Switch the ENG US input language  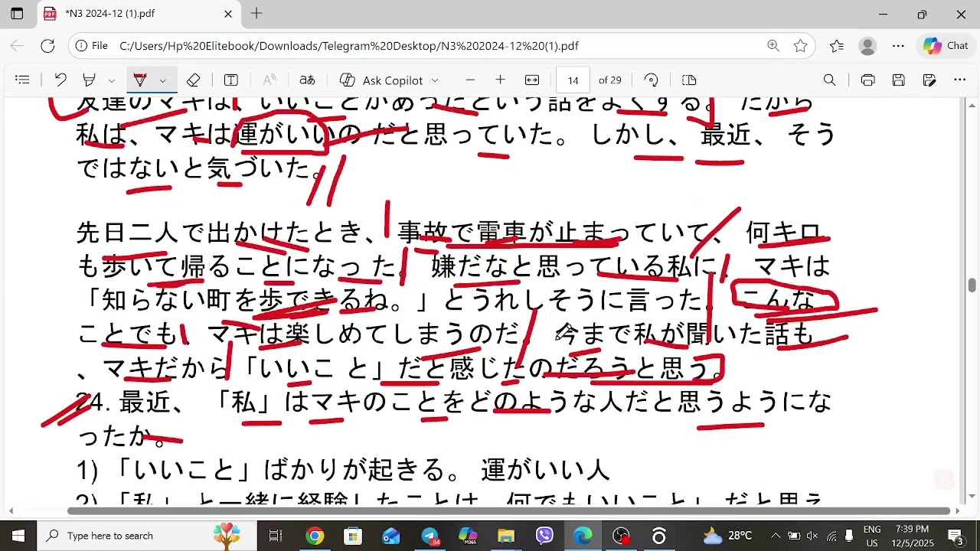pos(872,536)
